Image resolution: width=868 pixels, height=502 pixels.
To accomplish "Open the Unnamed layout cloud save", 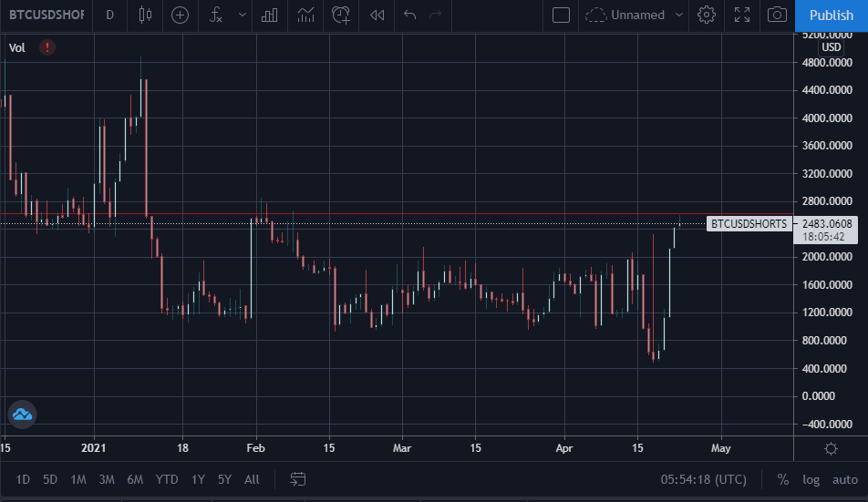I will point(625,15).
